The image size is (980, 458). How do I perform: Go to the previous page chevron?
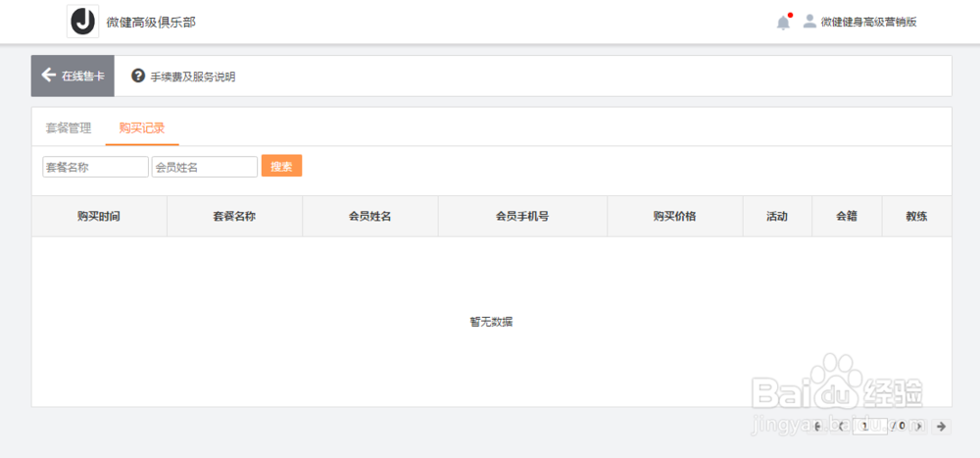coord(841,427)
